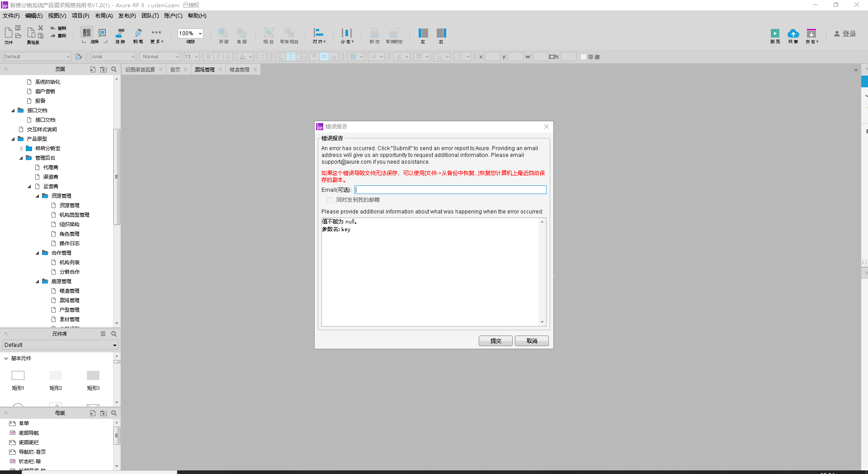Open the 布局(A) menu

click(x=104, y=15)
